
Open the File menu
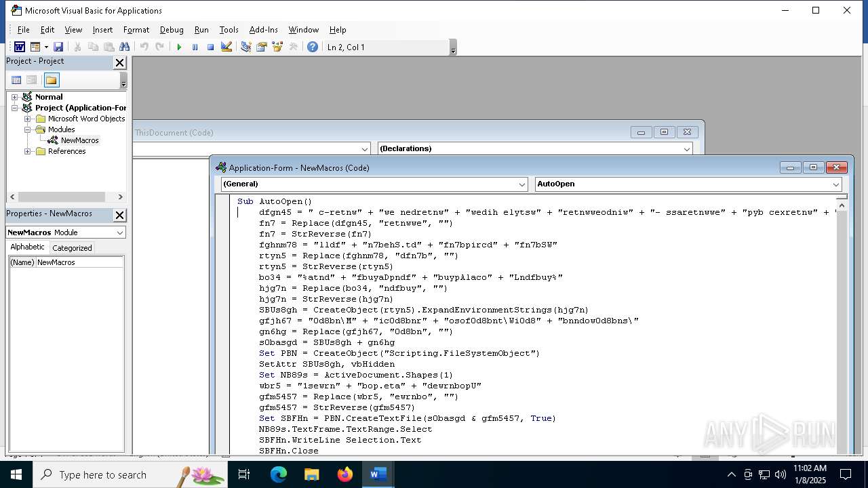click(23, 30)
